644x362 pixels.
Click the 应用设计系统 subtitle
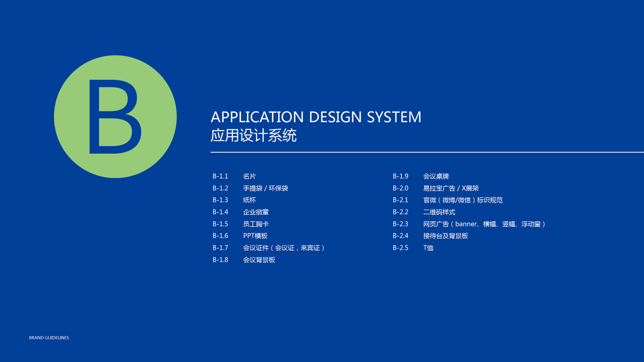point(254,136)
